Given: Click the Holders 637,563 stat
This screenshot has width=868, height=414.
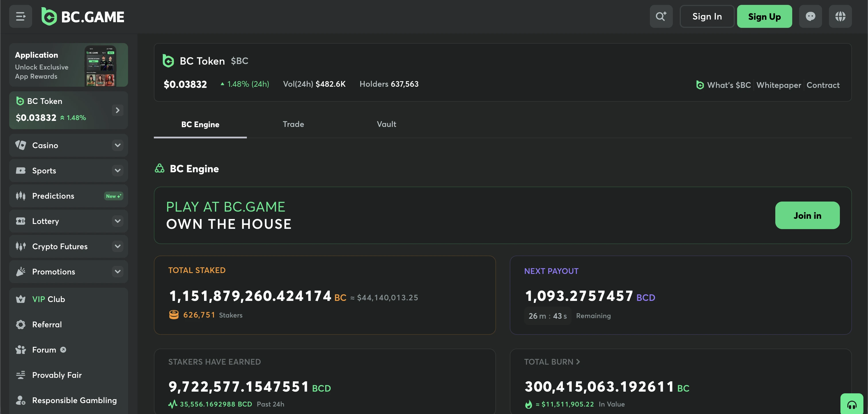Looking at the screenshot, I should coord(389,84).
